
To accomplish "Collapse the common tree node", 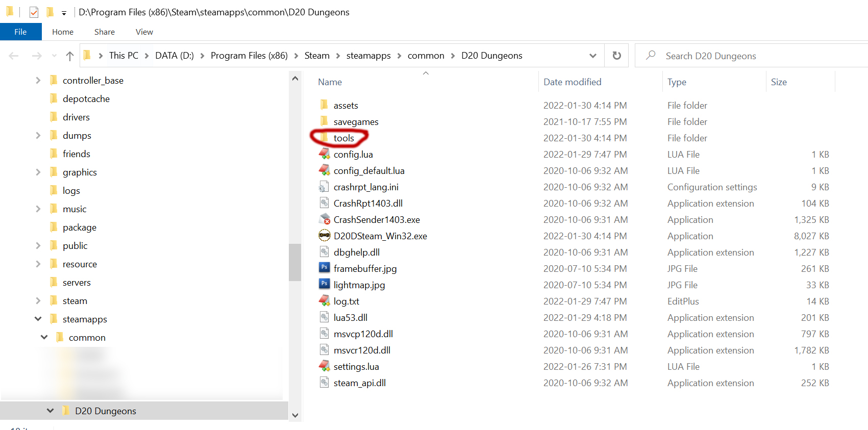I will [x=44, y=337].
